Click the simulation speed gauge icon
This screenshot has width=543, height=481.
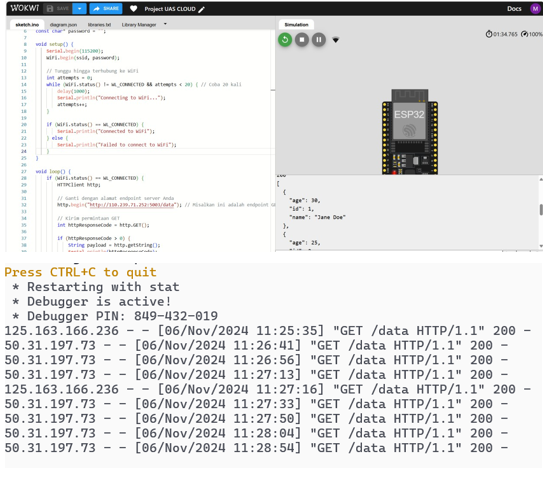coord(525,34)
